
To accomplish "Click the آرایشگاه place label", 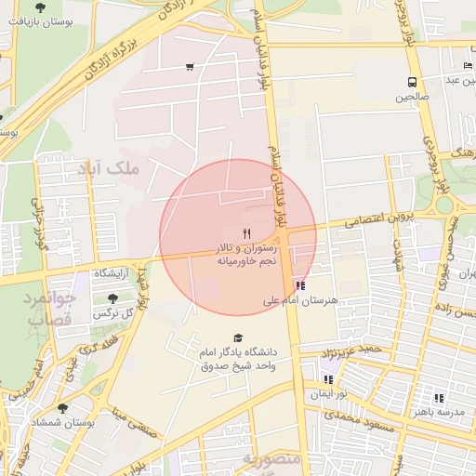I will (x=112, y=273).
